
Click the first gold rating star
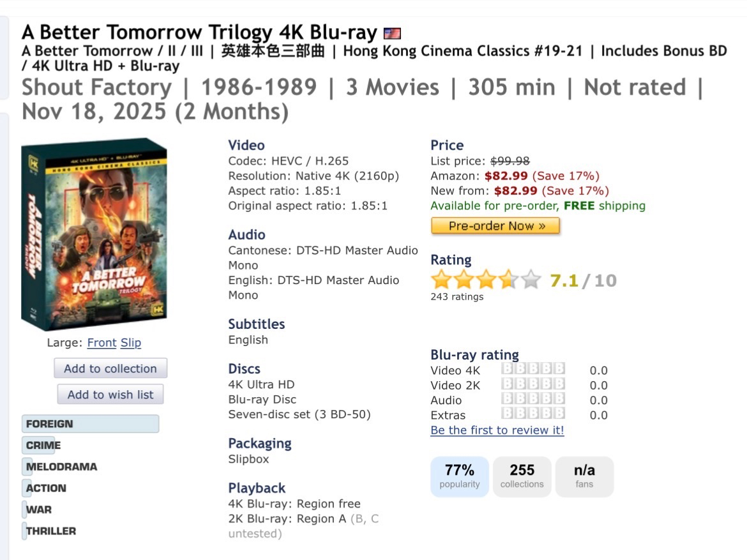pyautogui.click(x=441, y=280)
